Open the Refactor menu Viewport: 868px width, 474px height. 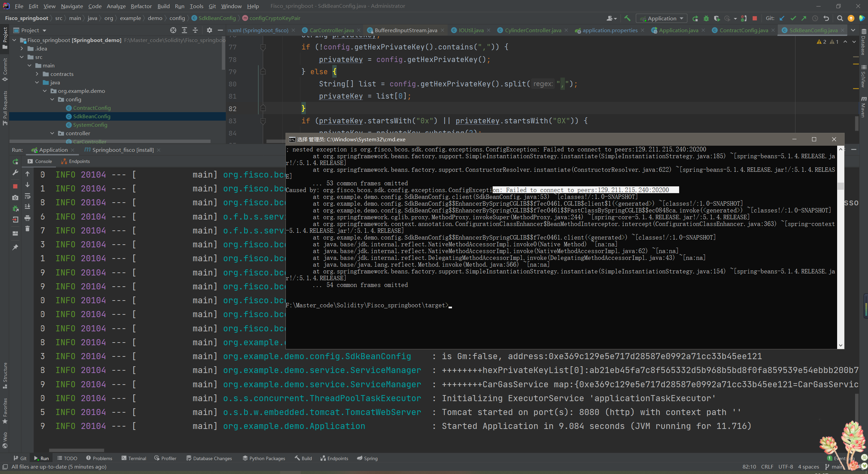[x=141, y=6]
